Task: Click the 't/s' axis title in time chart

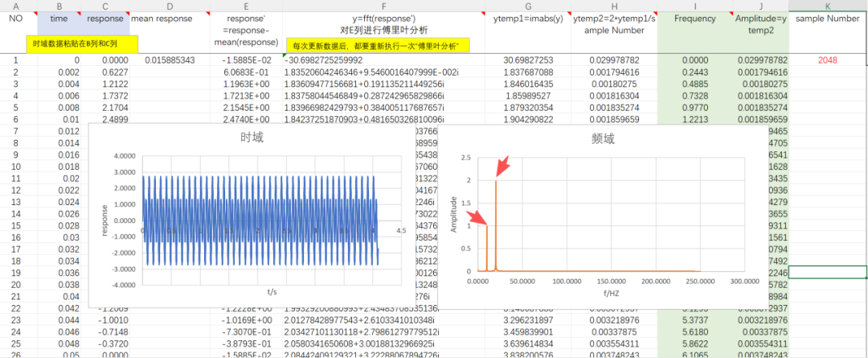Action: click(x=272, y=290)
